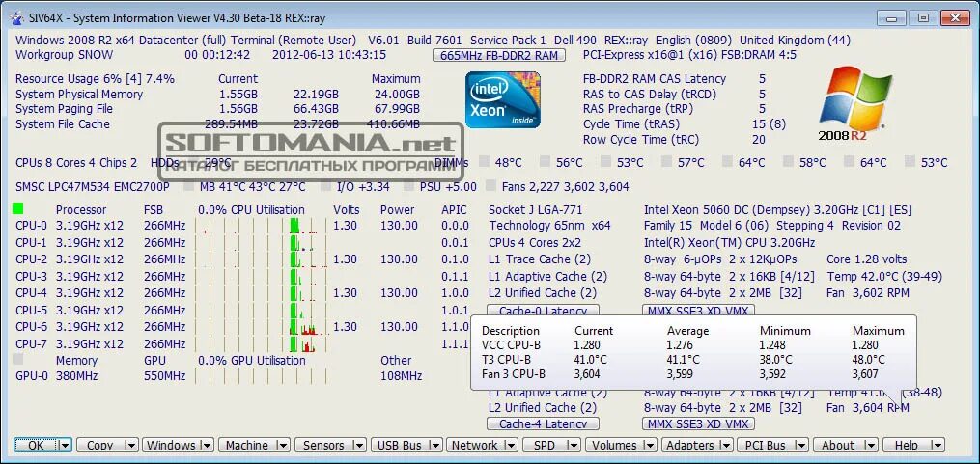Viewport: 980px width, 464px height.
Task: Toggle the Fans 2,227 speed box
Action: (x=490, y=186)
